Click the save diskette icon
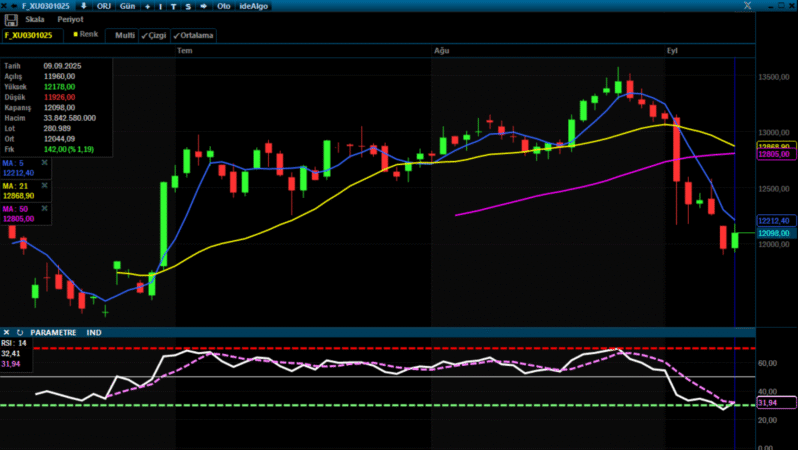The image size is (798, 450). [x=11, y=19]
